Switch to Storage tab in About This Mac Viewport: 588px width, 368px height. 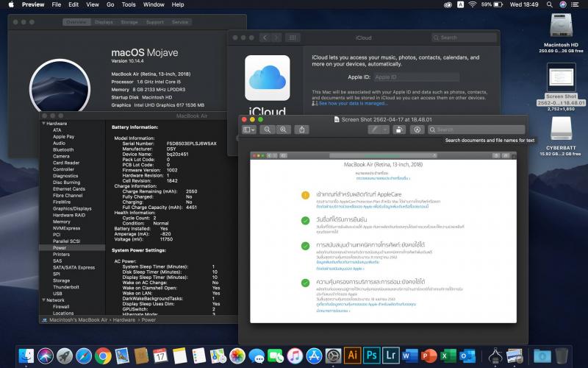click(x=129, y=22)
